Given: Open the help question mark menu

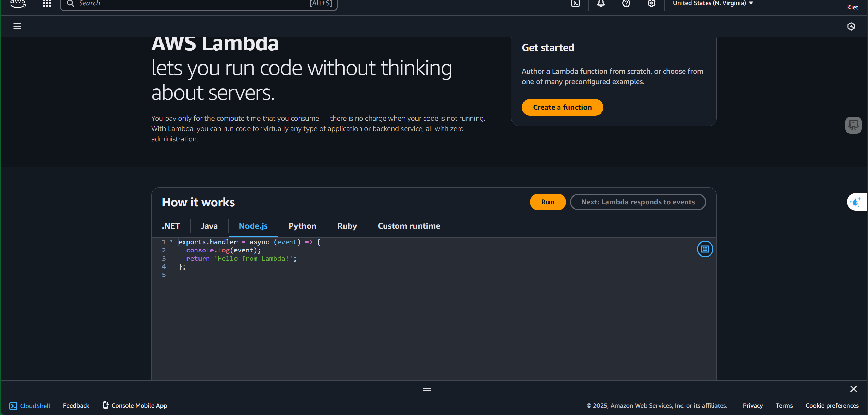Looking at the screenshot, I should 626,3.
